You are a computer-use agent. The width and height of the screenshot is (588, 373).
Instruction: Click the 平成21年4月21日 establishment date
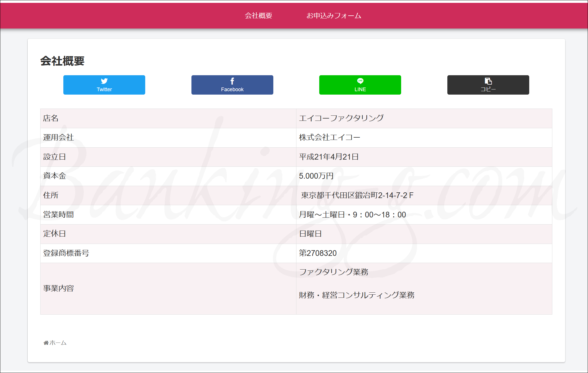pos(329,157)
